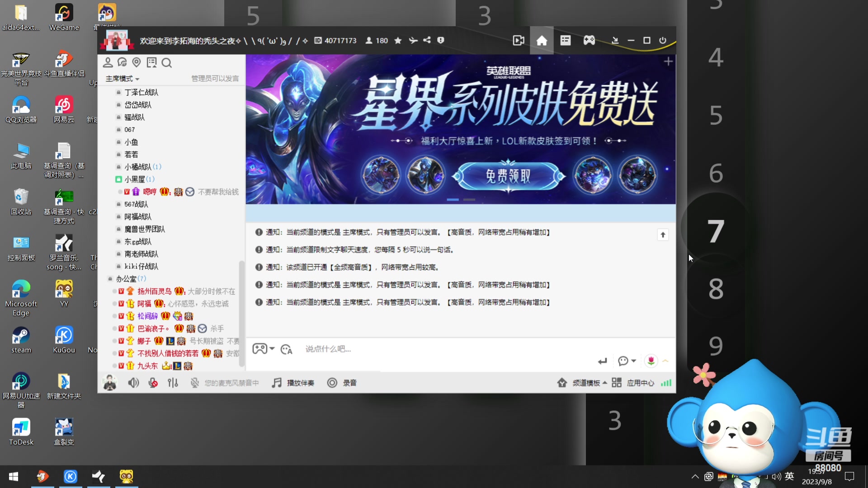The width and height of the screenshot is (868, 488).
Task: Click the 免费领取 claim button in banner
Action: [507, 175]
